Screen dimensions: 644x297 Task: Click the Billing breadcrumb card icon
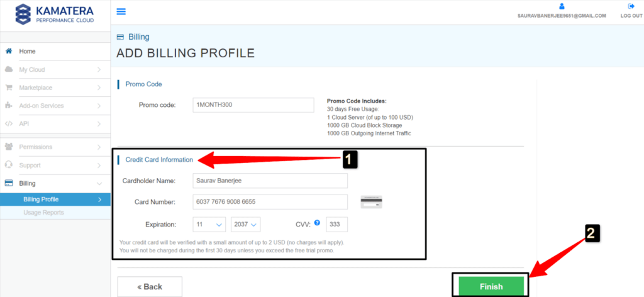pos(120,37)
